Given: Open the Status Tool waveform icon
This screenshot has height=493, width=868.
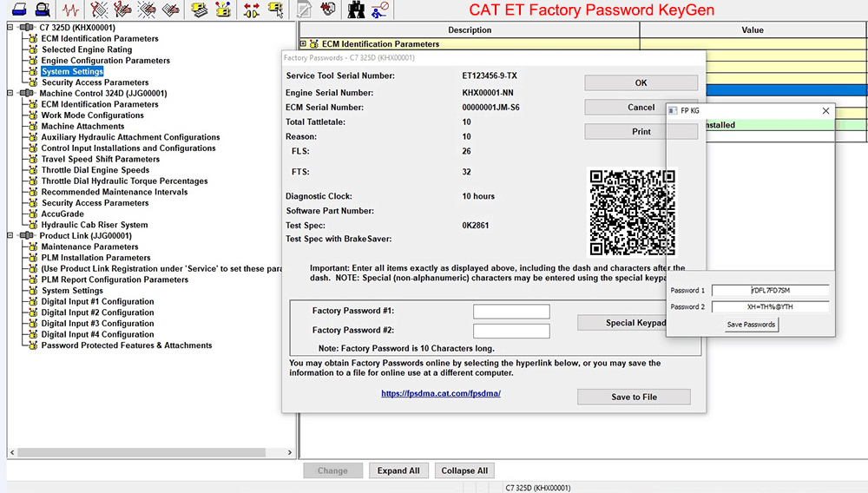Looking at the screenshot, I should 70,9.
